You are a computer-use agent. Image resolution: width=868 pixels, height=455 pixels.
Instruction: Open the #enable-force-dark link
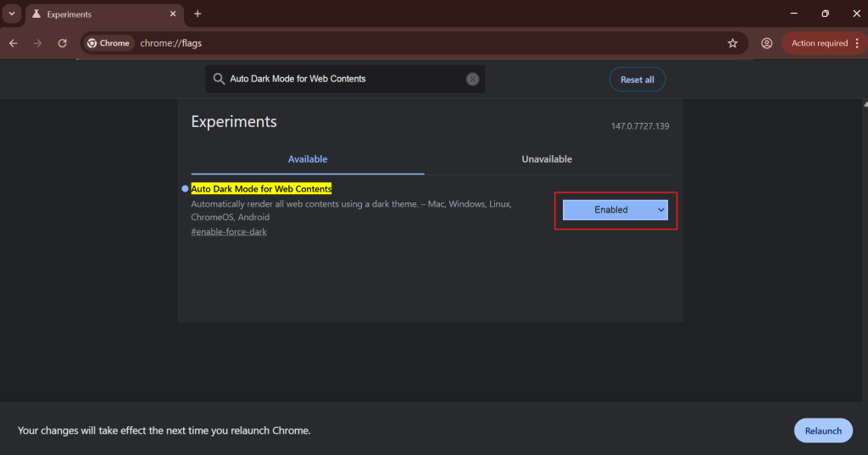(x=229, y=232)
